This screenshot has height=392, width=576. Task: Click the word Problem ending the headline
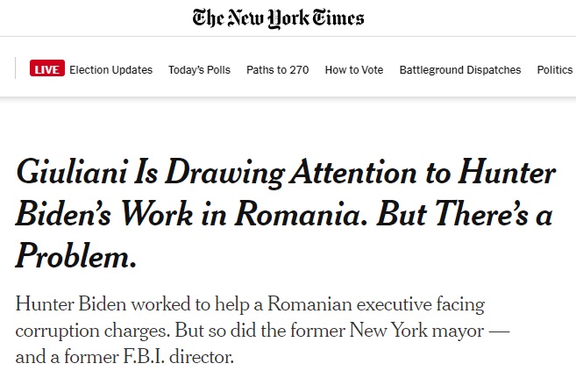76,255
